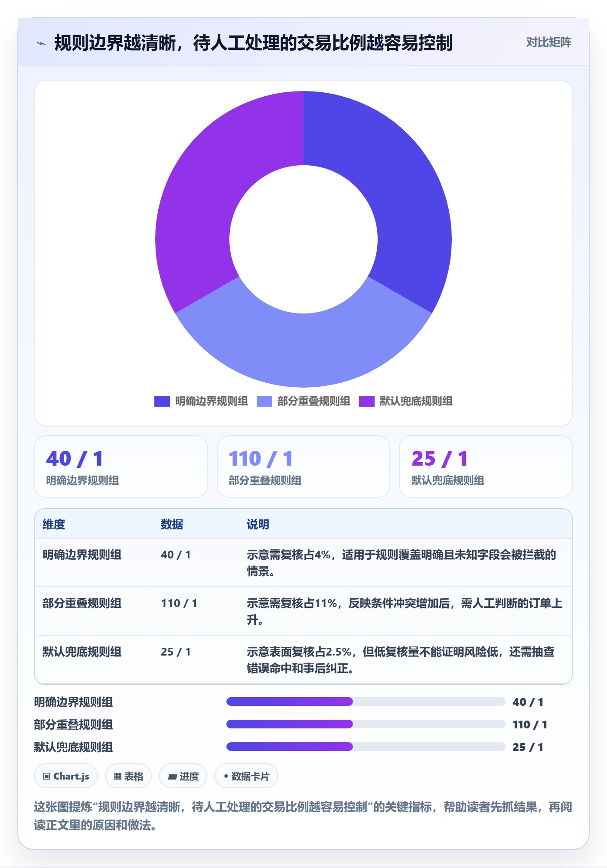Click the 数据 column header
Viewport: 607px width, 868px height.
click(172, 524)
